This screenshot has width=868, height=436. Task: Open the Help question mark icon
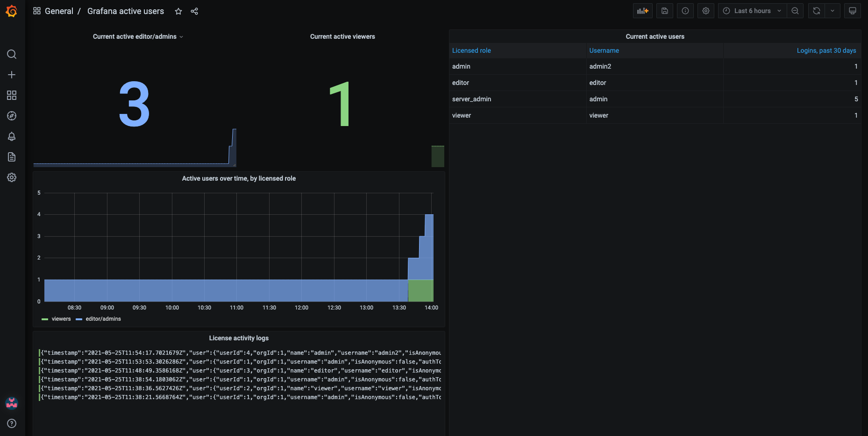(12, 423)
